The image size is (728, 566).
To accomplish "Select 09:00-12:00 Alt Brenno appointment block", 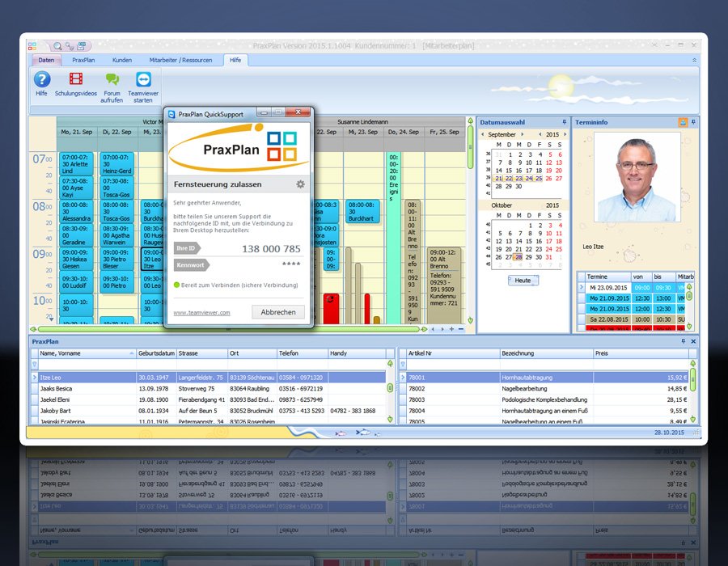I will pyautogui.click(x=444, y=285).
